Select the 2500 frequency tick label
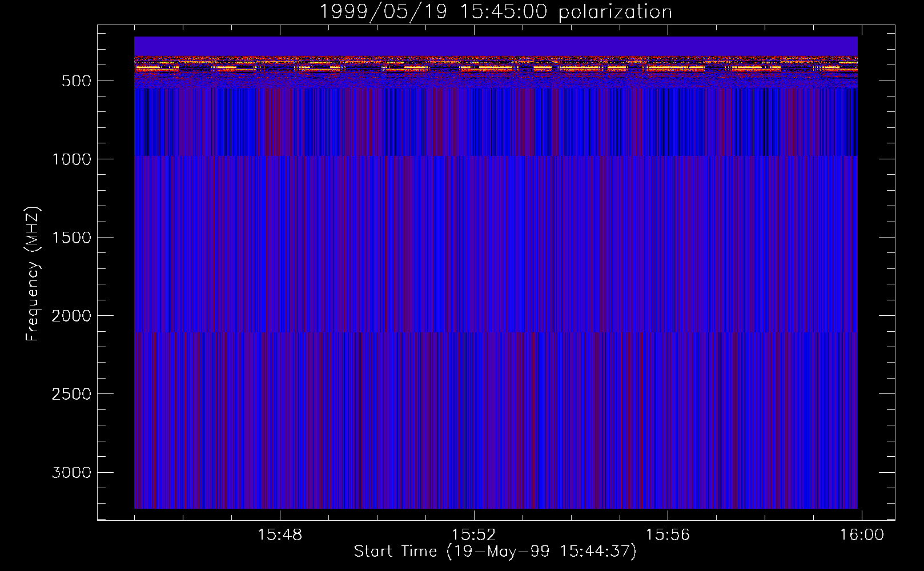924x571 pixels. 71,394
